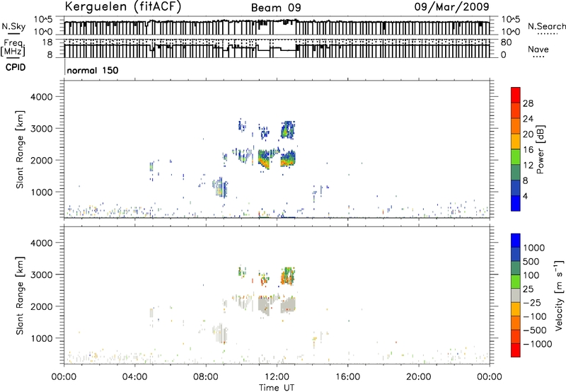The height and width of the screenshot is (392, 566).
Task: Click the 'Freq. [MHz]' axis label
Action: [x=13, y=48]
